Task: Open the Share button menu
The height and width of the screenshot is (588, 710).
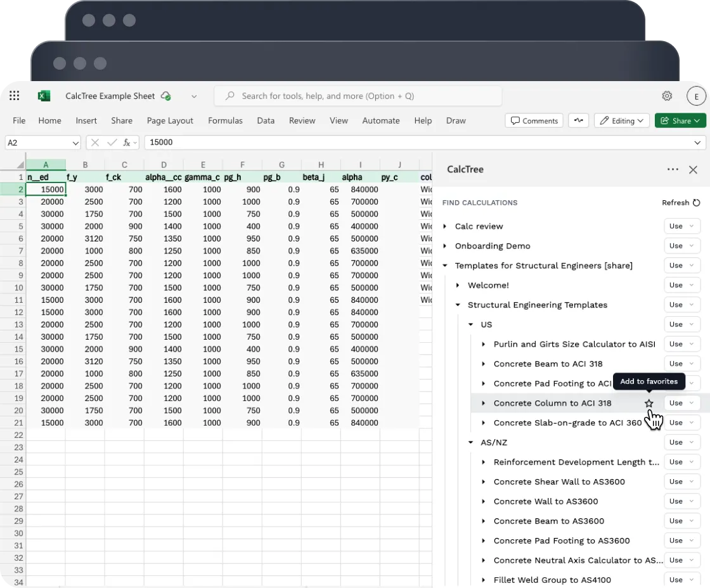Action: click(x=680, y=120)
